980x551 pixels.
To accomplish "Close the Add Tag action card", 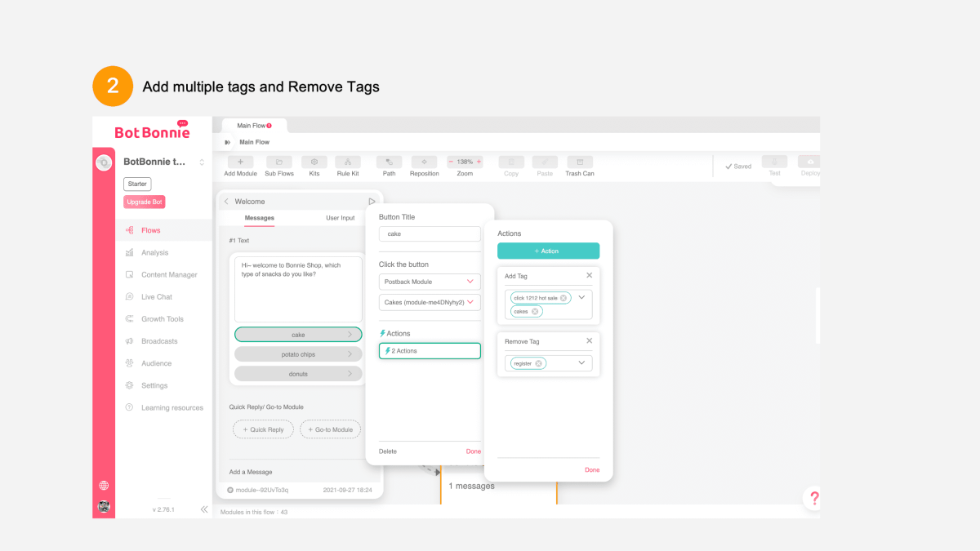I will (x=590, y=275).
